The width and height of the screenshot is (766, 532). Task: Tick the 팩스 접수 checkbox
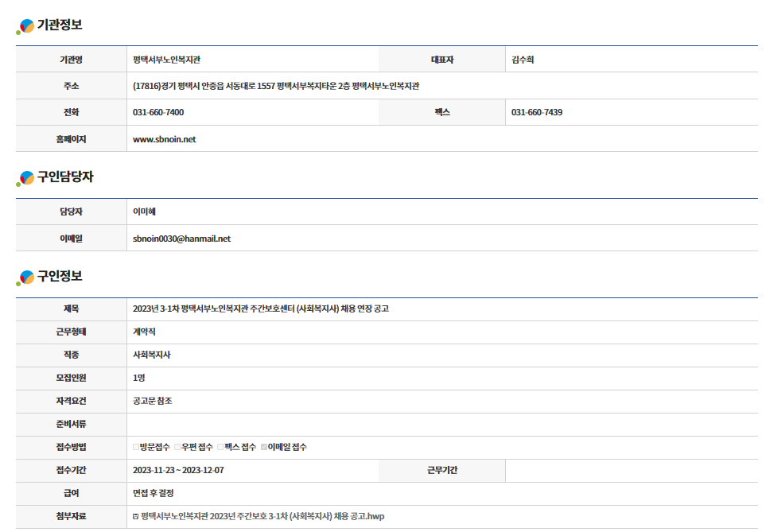(x=220, y=447)
